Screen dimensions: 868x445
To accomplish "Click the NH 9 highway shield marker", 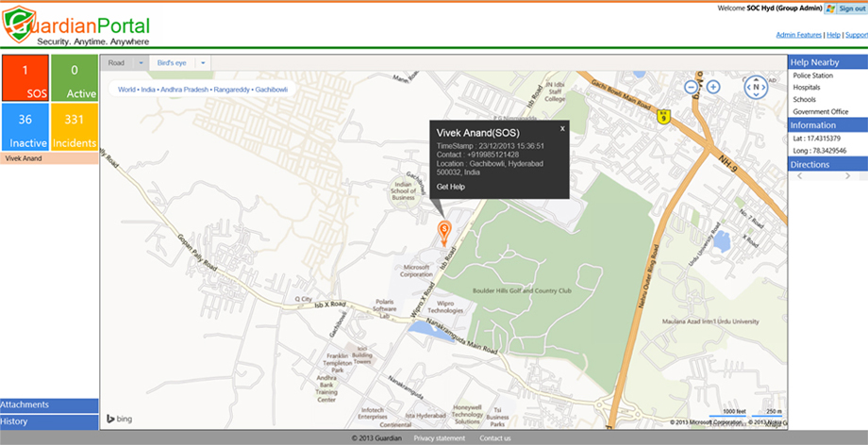I will point(663,116).
